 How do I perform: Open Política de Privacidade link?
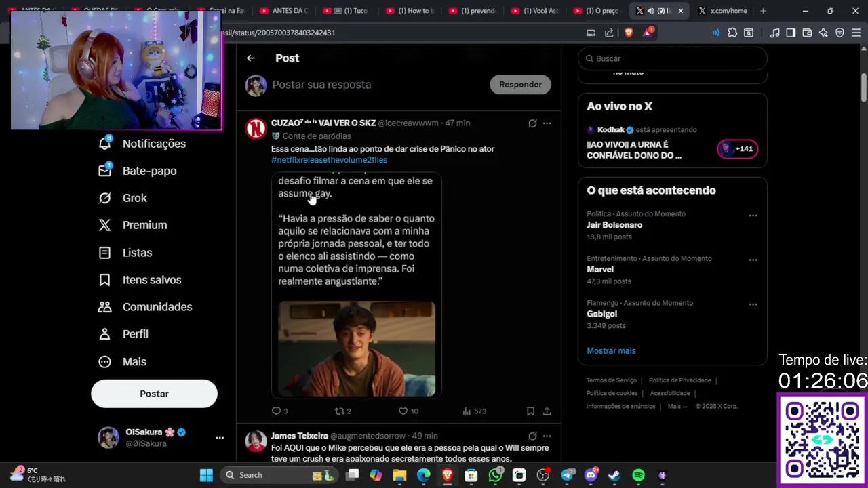679,380
